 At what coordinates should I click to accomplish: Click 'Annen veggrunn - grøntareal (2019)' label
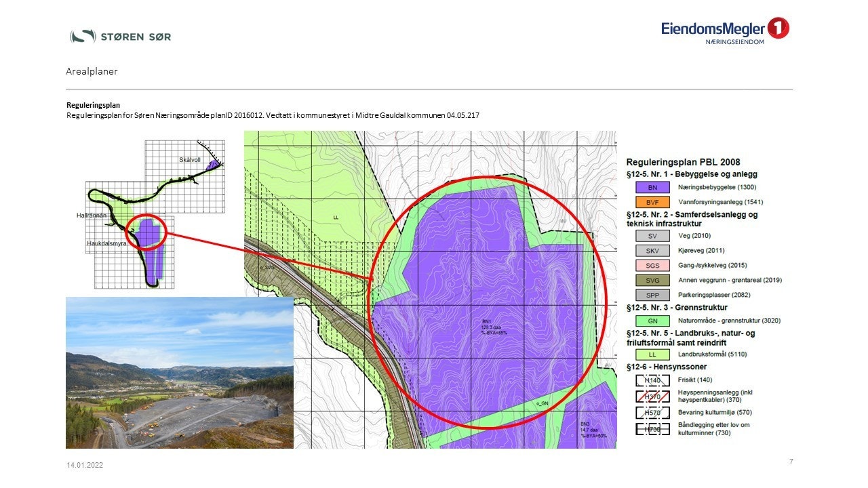[730, 280]
